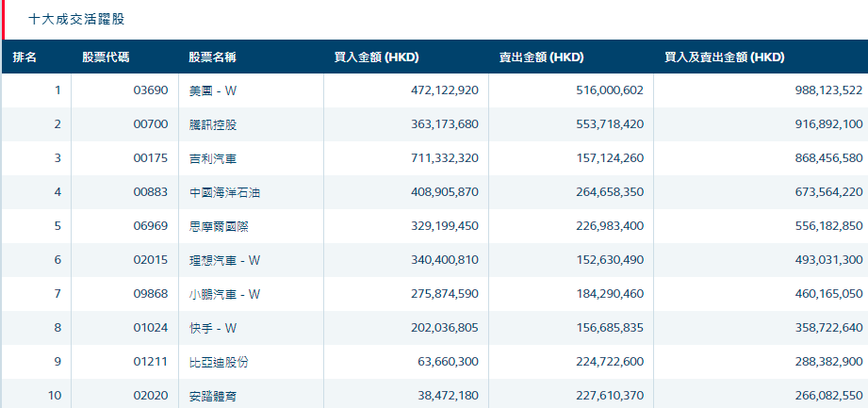Click sell amount 516,000,602

[x=610, y=90]
